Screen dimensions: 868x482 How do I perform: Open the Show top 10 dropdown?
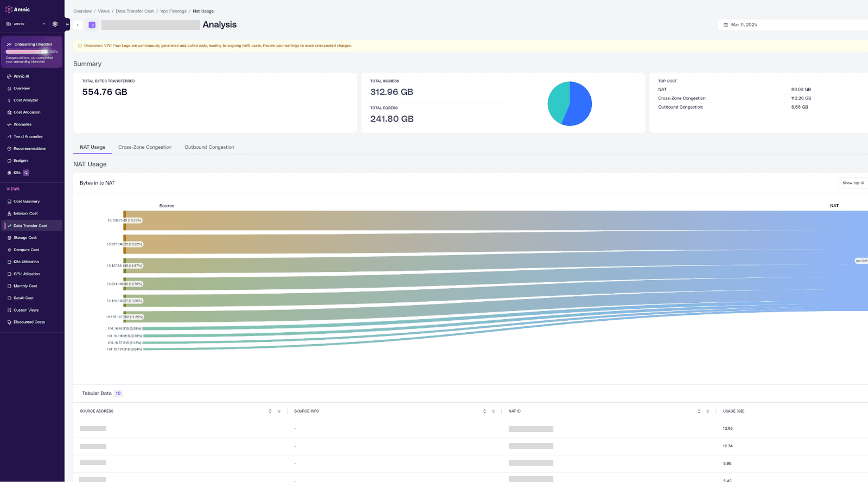853,183
